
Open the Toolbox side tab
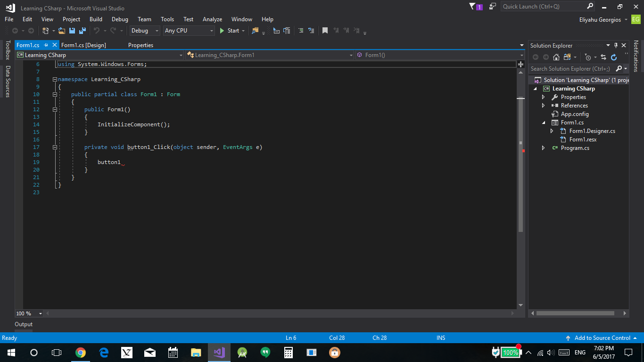coord(8,50)
